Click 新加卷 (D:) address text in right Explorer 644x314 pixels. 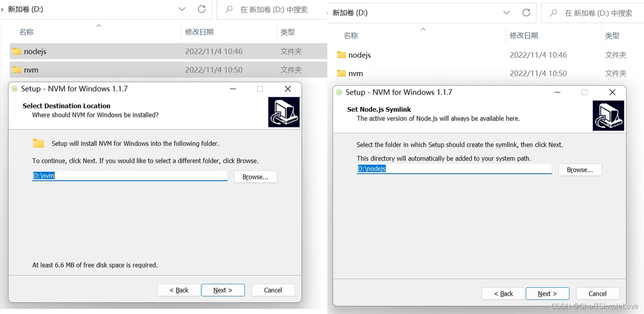(x=350, y=13)
